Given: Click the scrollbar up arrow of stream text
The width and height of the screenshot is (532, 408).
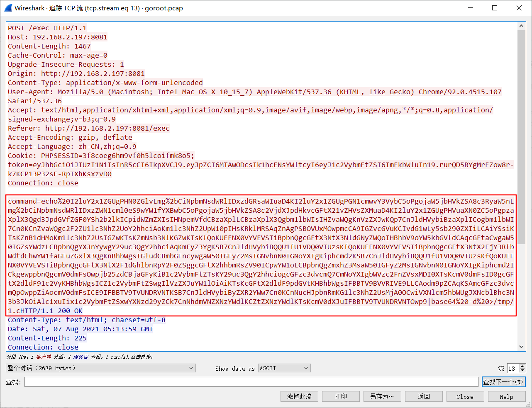Looking at the screenshot, I should 522,26.
